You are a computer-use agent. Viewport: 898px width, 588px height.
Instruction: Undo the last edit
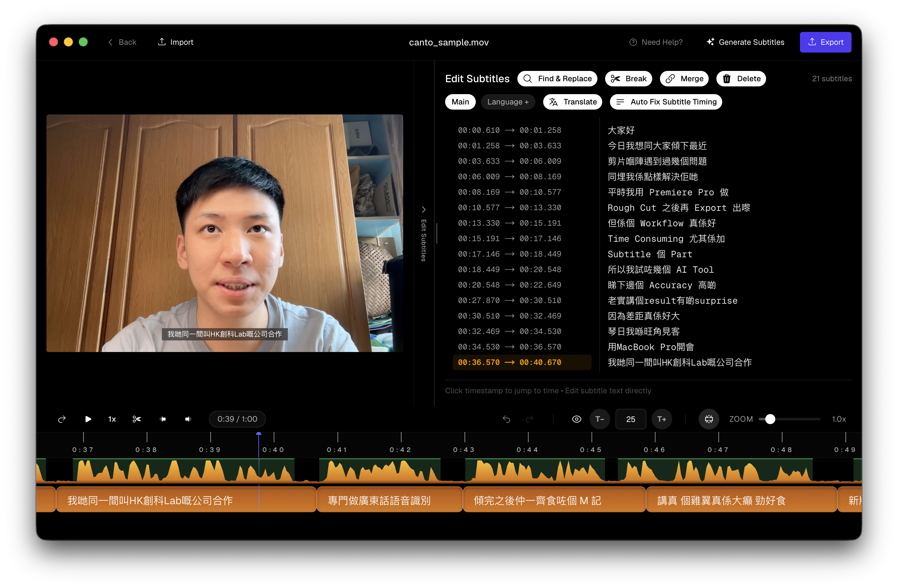506,419
